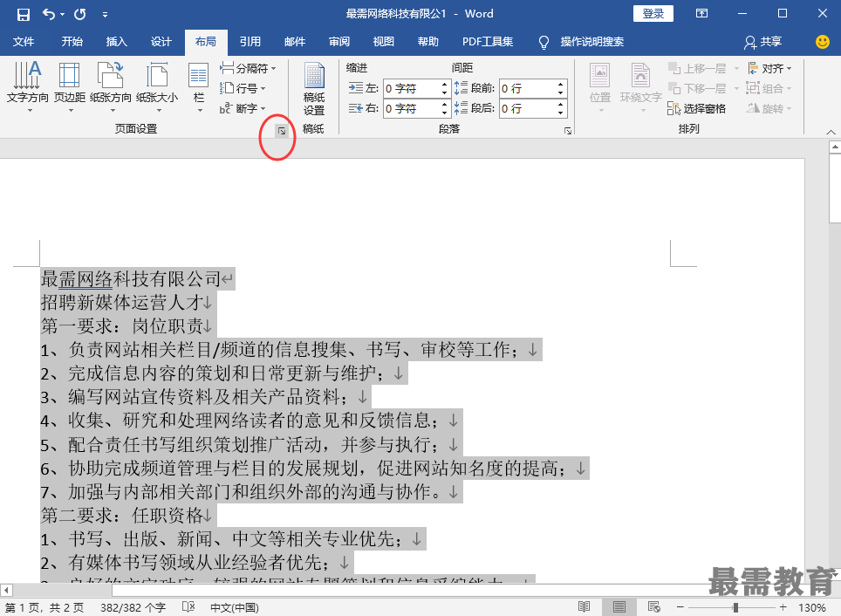
Task: Switch to the 插入 tab
Action: pyautogui.click(x=116, y=41)
